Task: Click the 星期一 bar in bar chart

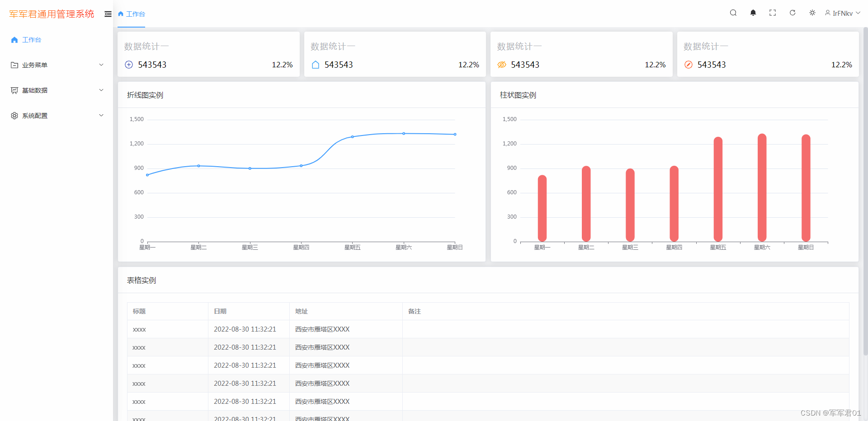Action: pos(542,208)
